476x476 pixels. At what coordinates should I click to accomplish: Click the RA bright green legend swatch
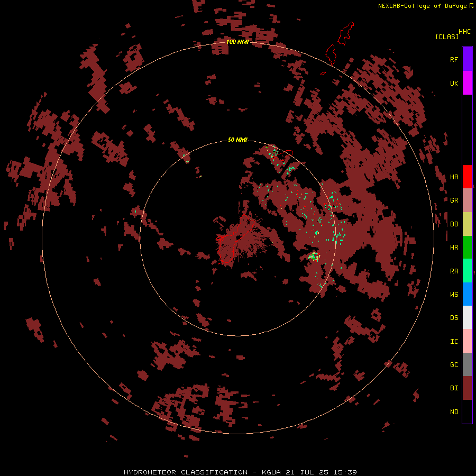click(467, 271)
